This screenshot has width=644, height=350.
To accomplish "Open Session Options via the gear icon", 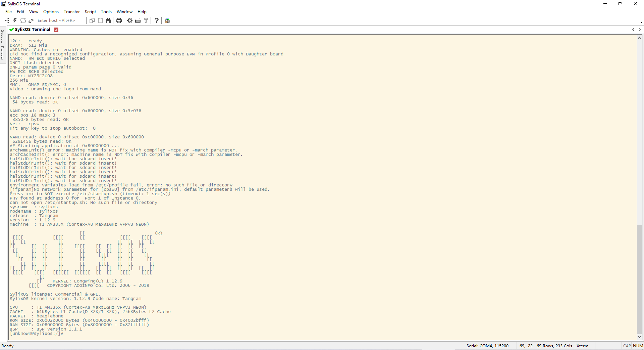I will click(130, 20).
